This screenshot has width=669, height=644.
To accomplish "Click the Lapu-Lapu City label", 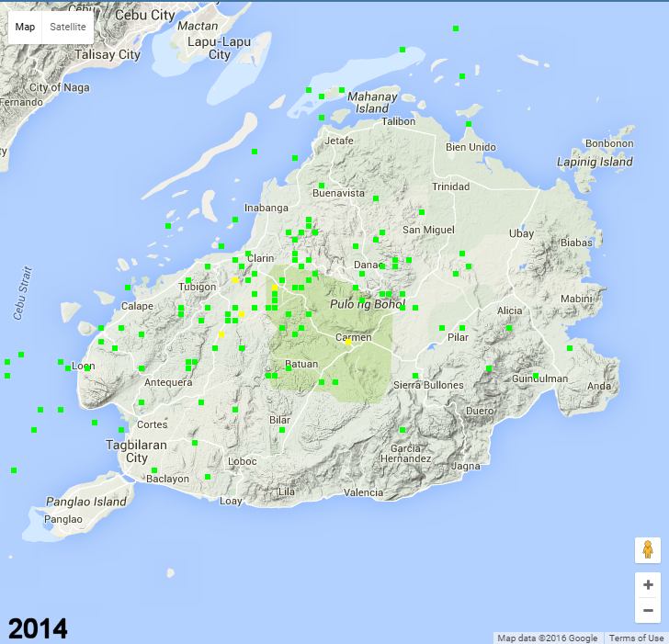I will (x=220, y=48).
